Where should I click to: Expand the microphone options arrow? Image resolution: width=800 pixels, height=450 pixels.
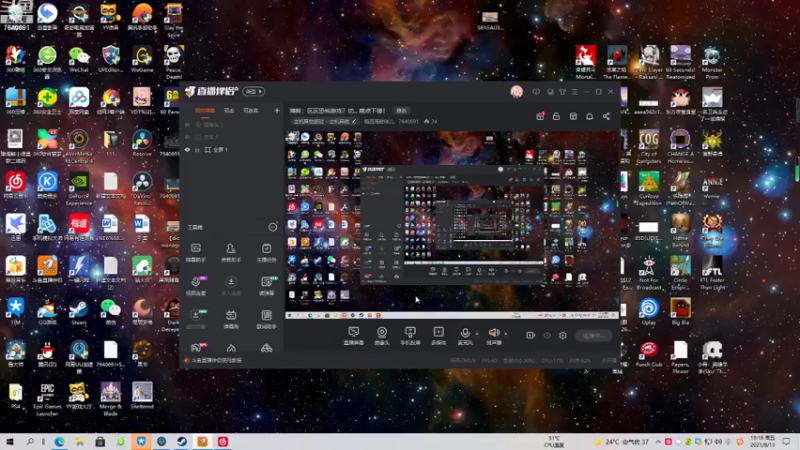point(477,334)
